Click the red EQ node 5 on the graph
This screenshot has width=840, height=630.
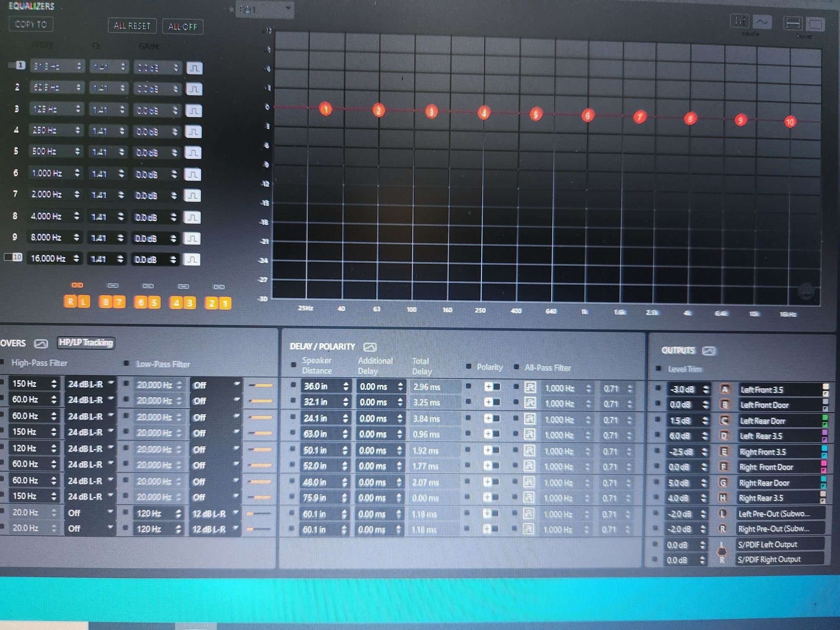(535, 114)
